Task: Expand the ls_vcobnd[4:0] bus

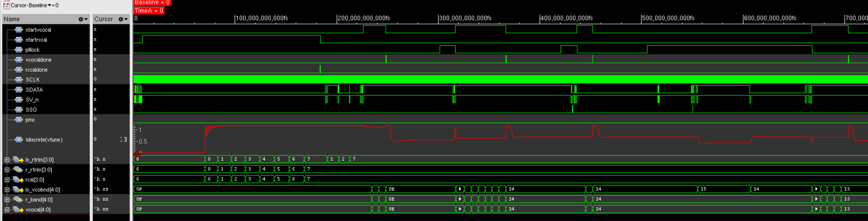Action: pyautogui.click(x=7, y=189)
